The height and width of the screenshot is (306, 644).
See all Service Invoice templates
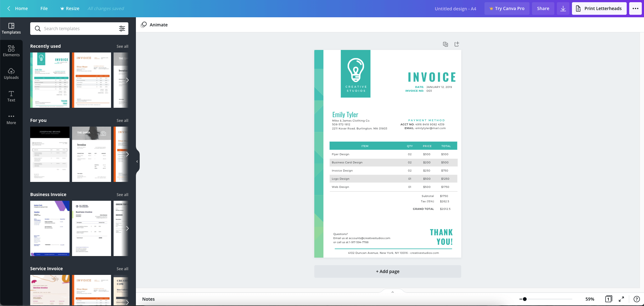(122, 268)
